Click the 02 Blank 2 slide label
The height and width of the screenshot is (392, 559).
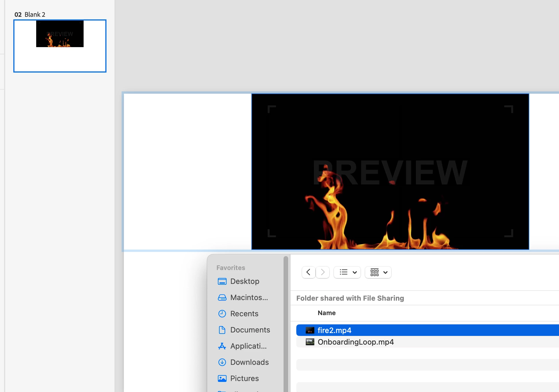point(30,14)
